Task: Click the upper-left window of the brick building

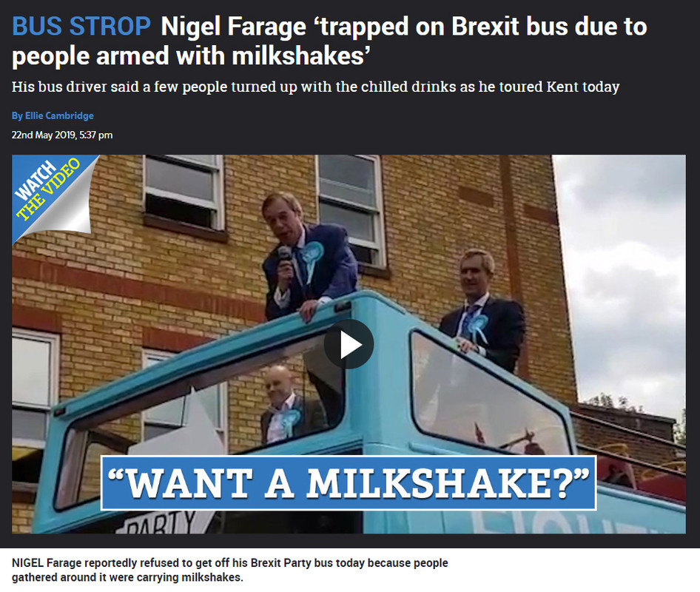Action: click(184, 192)
